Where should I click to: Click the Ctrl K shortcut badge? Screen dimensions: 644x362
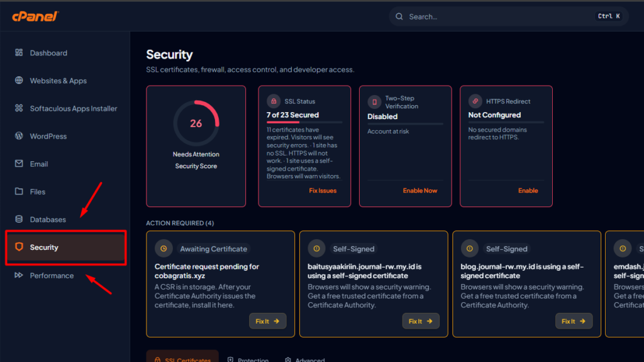[x=609, y=16]
